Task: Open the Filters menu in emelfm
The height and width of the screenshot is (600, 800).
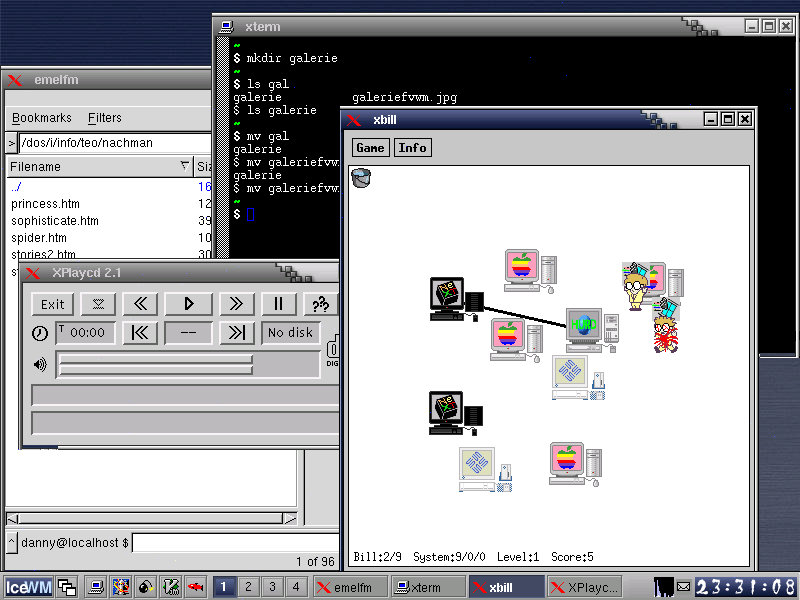Action: click(x=105, y=118)
